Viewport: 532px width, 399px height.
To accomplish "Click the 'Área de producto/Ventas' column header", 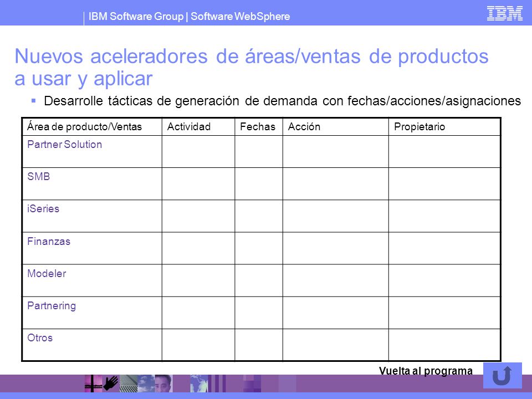I will point(84,126).
